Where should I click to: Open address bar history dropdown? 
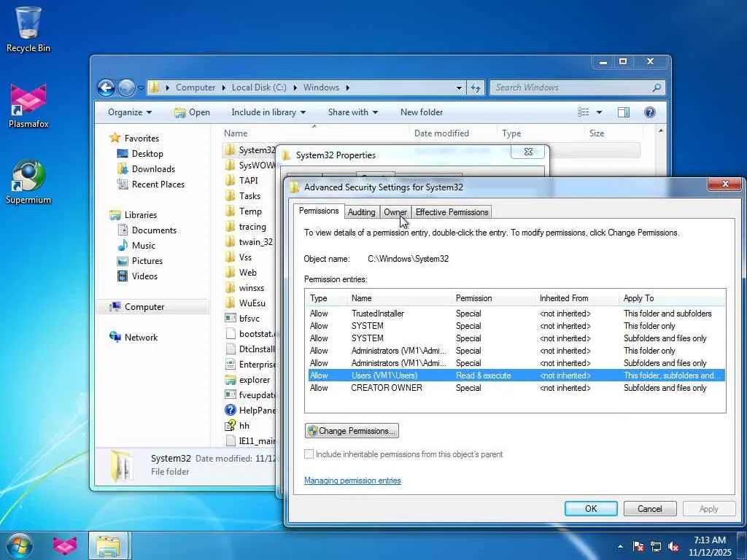coord(459,87)
